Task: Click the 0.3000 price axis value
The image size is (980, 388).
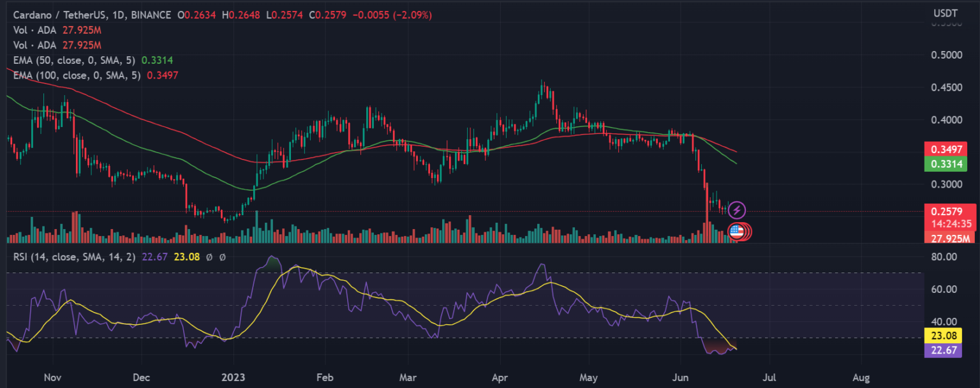Action: pyautogui.click(x=946, y=184)
